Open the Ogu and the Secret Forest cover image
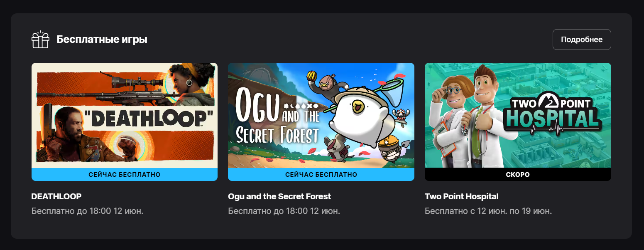This screenshot has height=250, width=644. (x=321, y=115)
